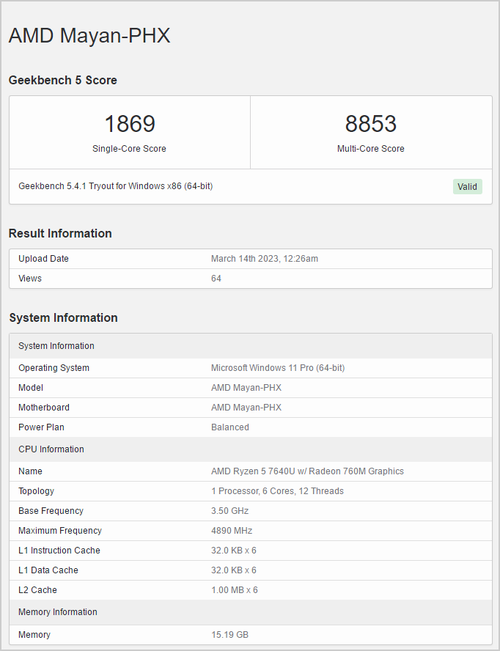Select the Model value AMD Mayan-PHX
The height and width of the screenshot is (651, 500).
(246, 388)
